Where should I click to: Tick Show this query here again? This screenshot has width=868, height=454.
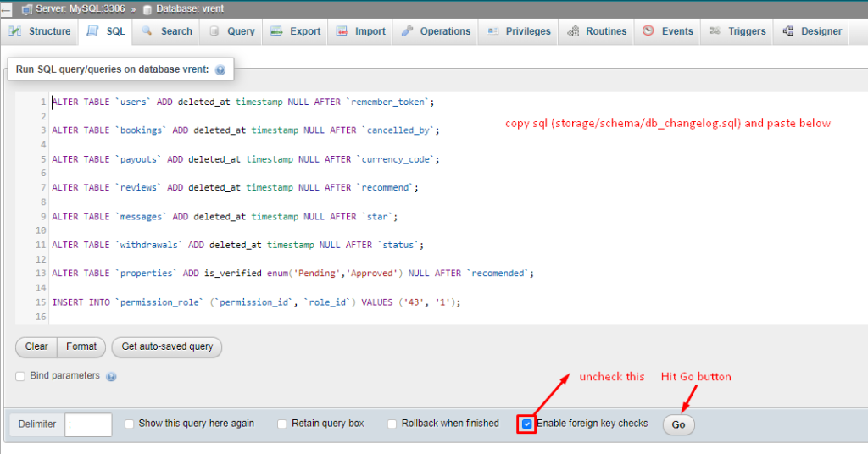click(x=130, y=424)
